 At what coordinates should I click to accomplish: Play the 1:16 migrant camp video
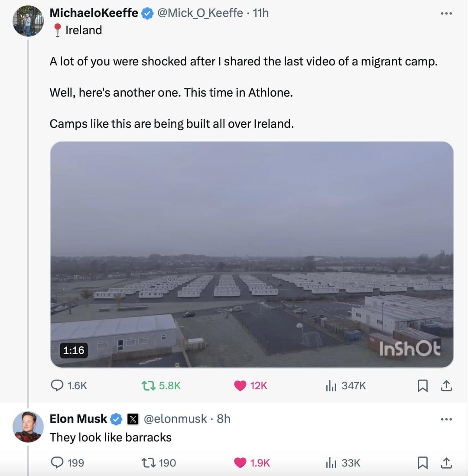pos(252,254)
